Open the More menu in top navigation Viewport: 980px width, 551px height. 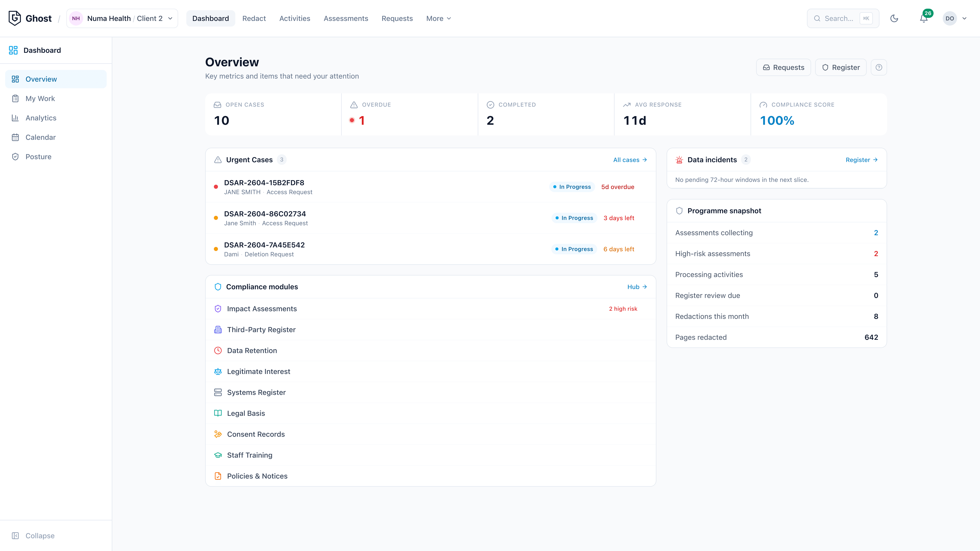click(x=439, y=18)
